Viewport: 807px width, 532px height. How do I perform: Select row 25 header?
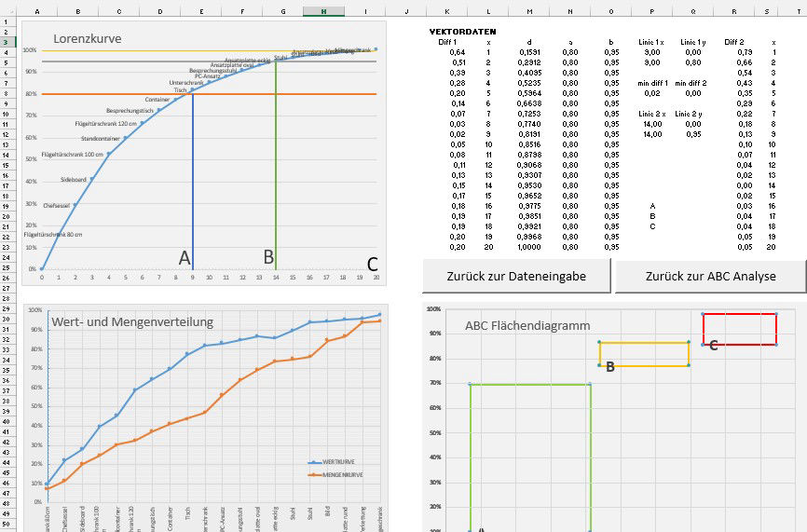(6, 268)
